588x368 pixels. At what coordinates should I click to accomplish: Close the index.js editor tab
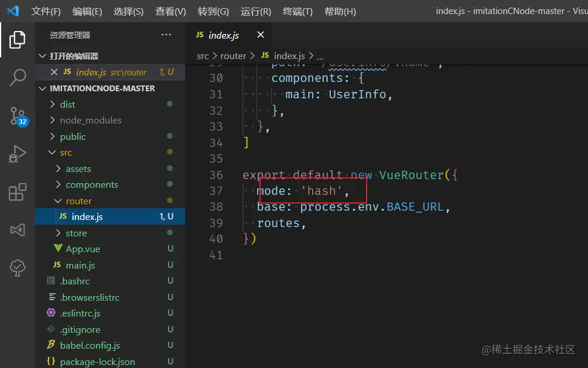[261, 35]
